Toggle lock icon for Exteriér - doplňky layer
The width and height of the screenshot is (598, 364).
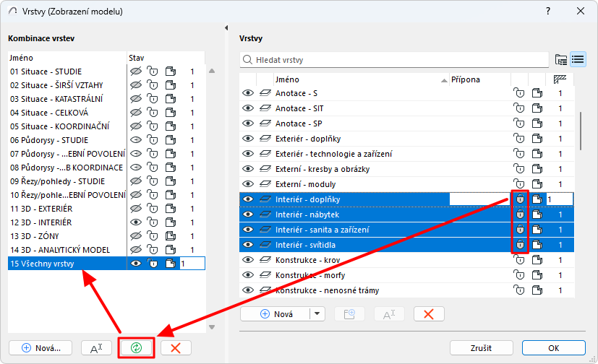coord(519,139)
